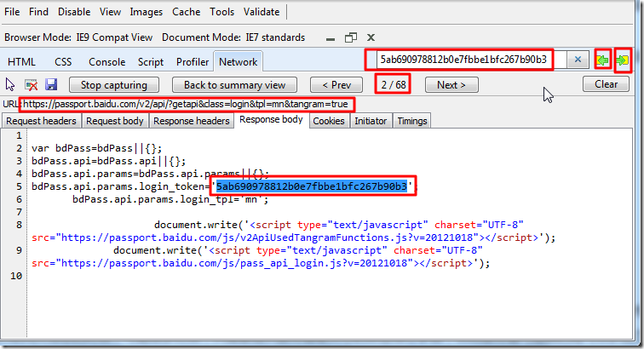Click the passport.baidu.com request URL text

(x=185, y=105)
